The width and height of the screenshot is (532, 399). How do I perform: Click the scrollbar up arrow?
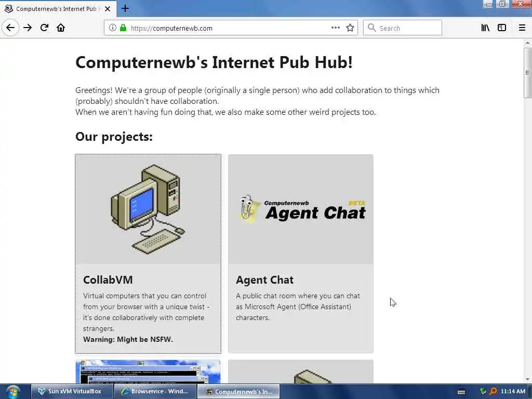pos(527,43)
